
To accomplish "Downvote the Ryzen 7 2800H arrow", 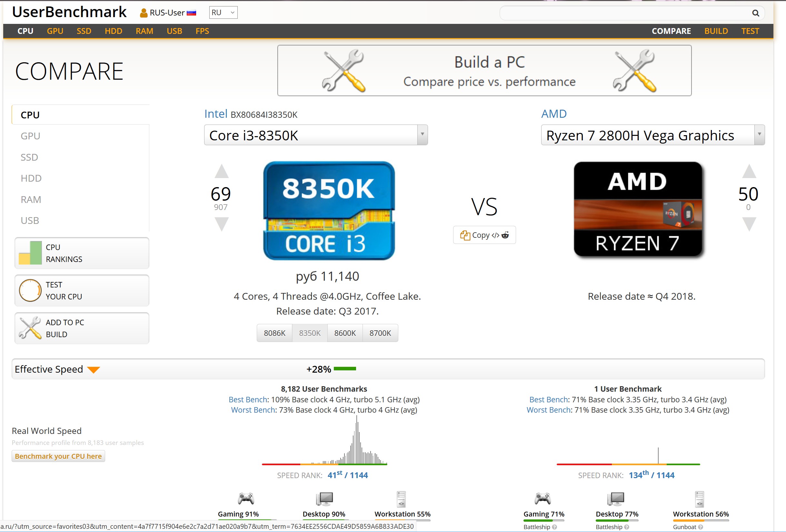I will 749,224.
